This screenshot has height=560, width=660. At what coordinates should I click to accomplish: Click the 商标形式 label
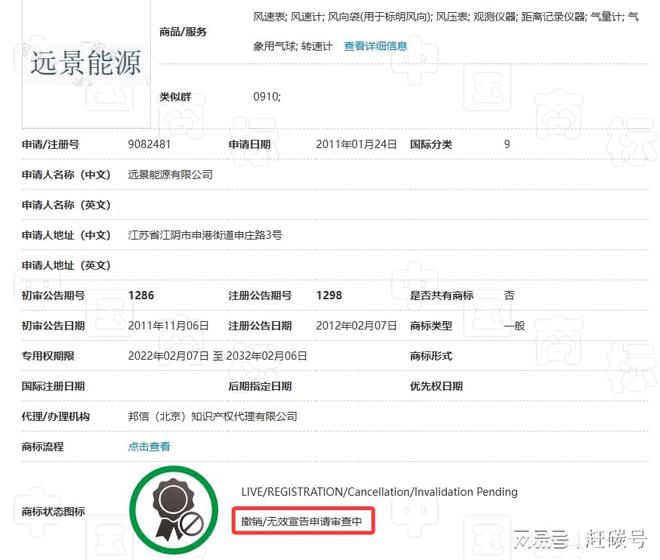[431, 356]
